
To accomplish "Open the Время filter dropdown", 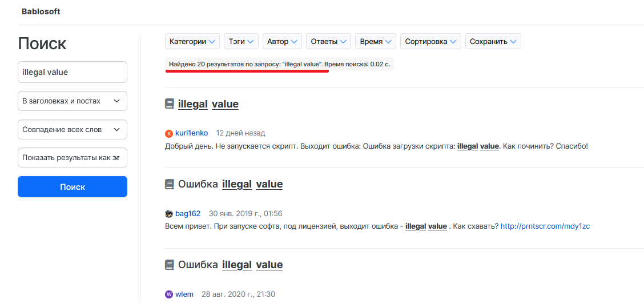I will click(x=376, y=42).
